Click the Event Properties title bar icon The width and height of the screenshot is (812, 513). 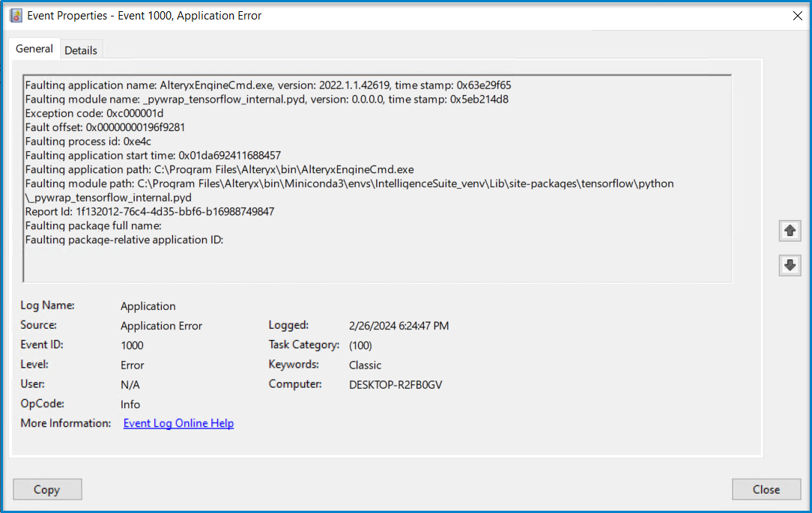click(16, 16)
